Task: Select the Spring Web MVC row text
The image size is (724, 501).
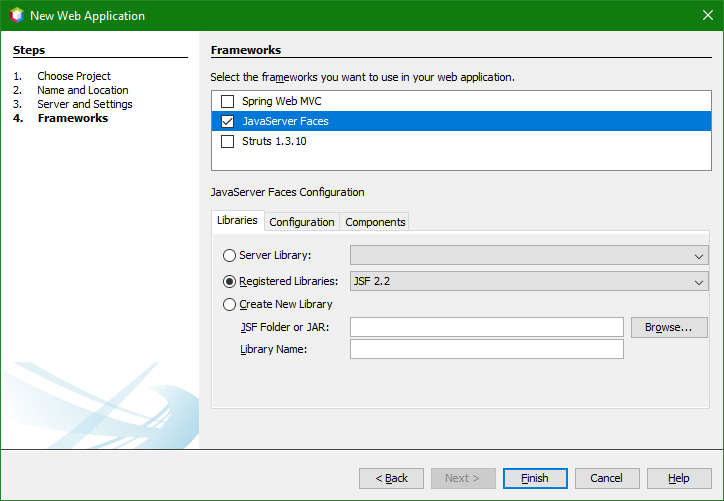Action: (x=282, y=101)
